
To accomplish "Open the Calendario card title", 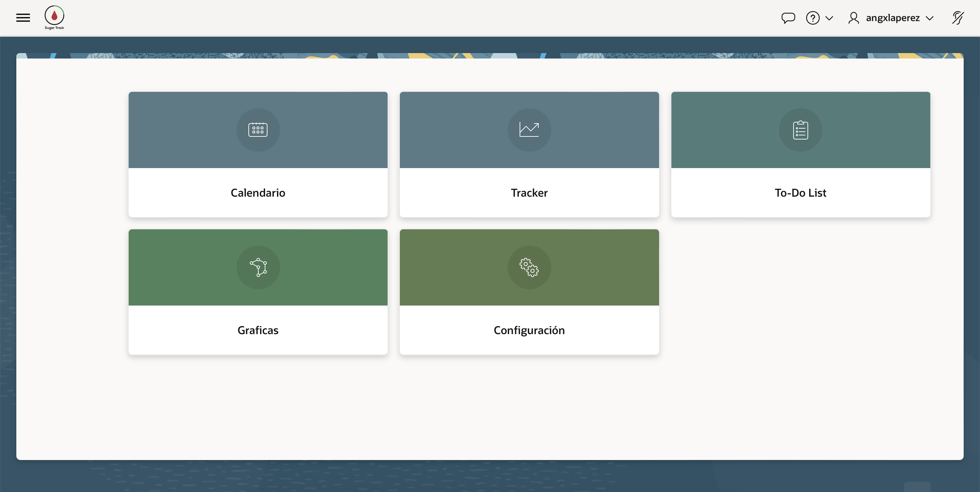I will (x=258, y=193).
